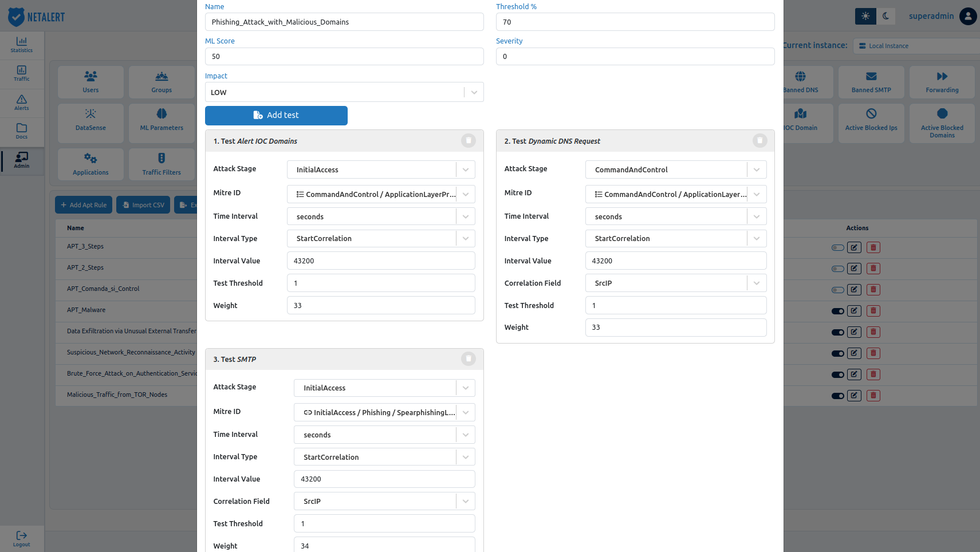Open Correlation Field dropdown in test 3 SMTP
This screenshot has width=980, height=552.
[384, 501]
